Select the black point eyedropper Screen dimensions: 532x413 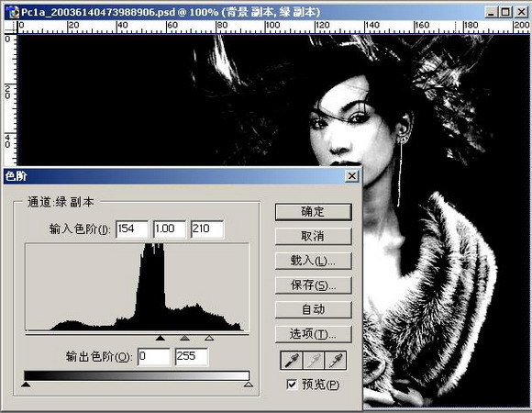[292, 361]
